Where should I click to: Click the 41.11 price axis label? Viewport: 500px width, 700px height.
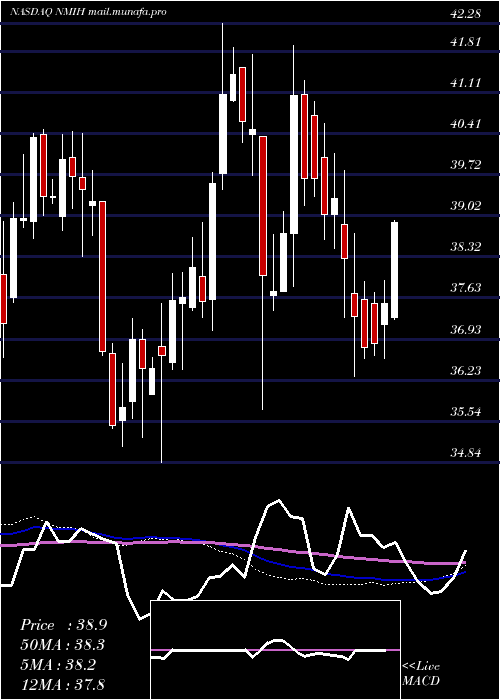(x=466, y=83)
